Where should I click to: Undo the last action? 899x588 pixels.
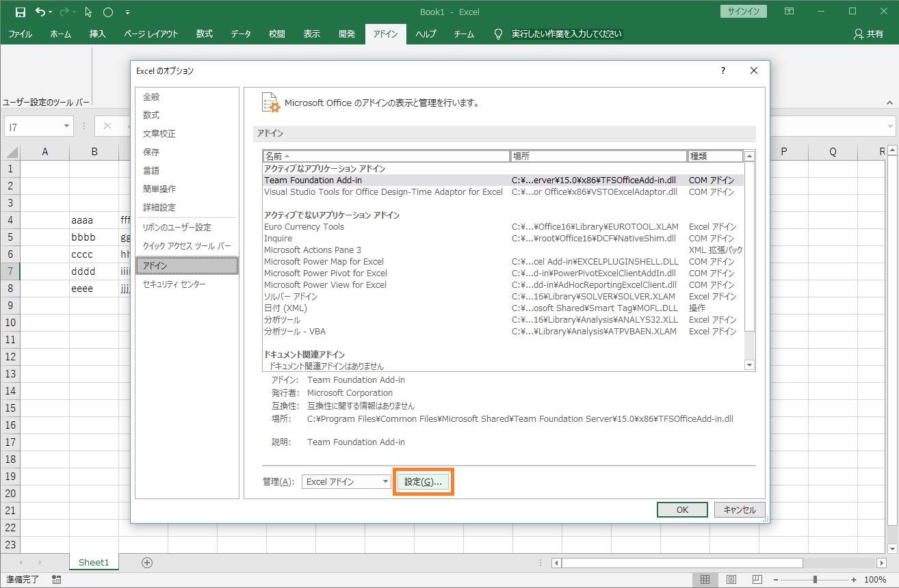point(40,12)
